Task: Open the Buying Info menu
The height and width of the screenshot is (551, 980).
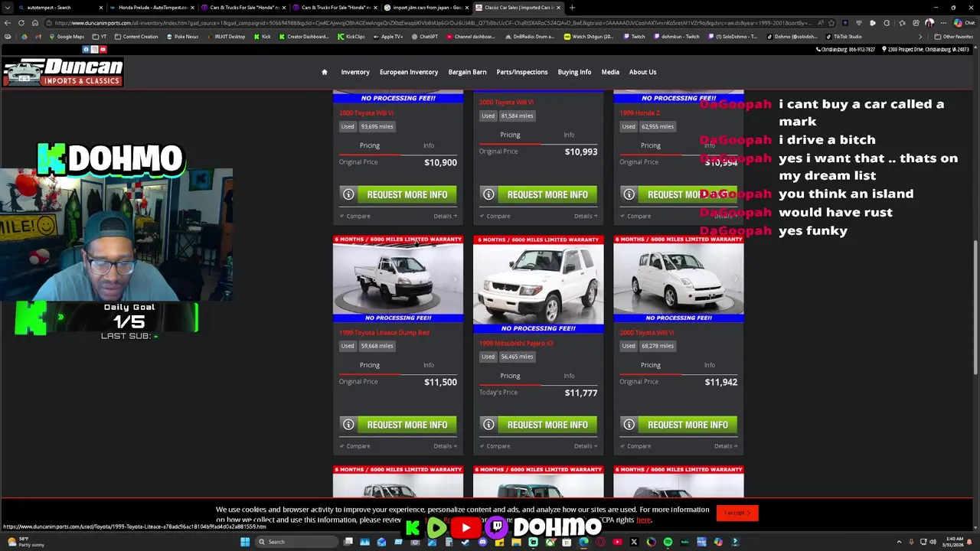Action: [574, 72]
